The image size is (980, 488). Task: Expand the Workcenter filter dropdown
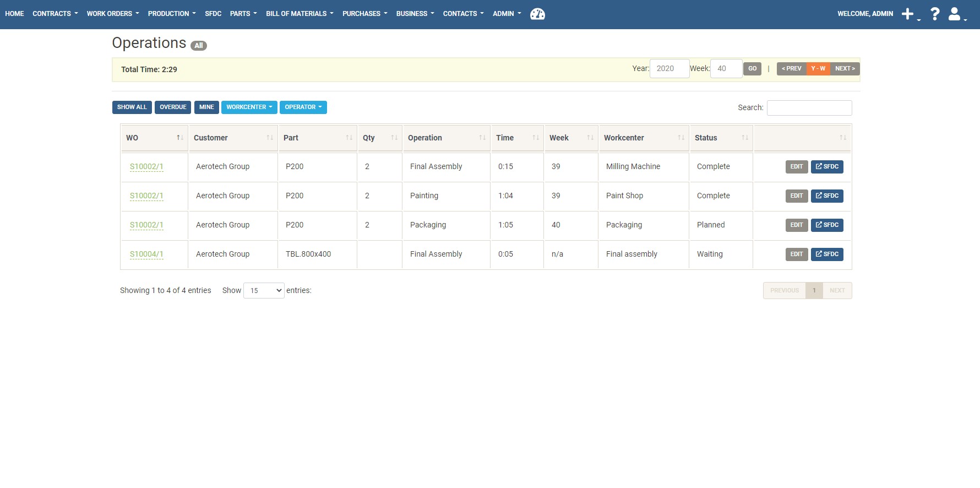(x=249, y=107)
